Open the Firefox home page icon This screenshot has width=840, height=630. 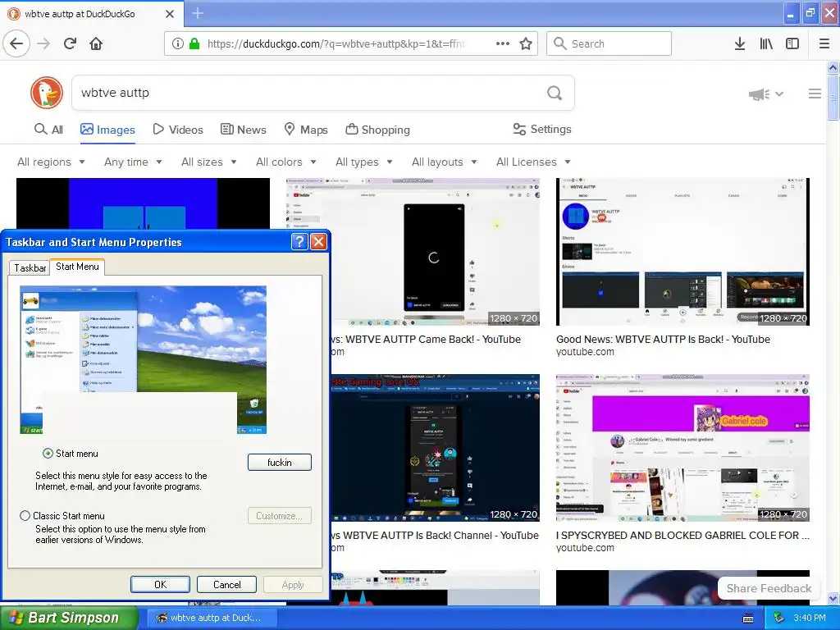pyautogui.click(x=96, y=43)
